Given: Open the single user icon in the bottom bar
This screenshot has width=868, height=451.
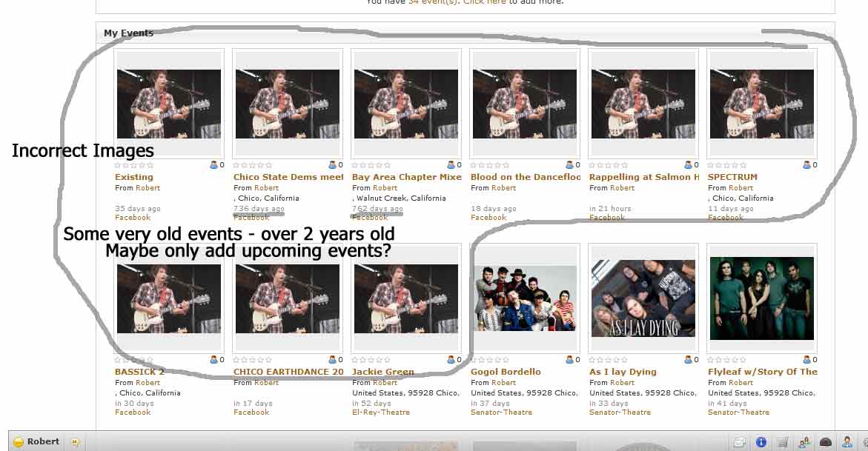Looking at the screenshot, I should coord(847,442).
